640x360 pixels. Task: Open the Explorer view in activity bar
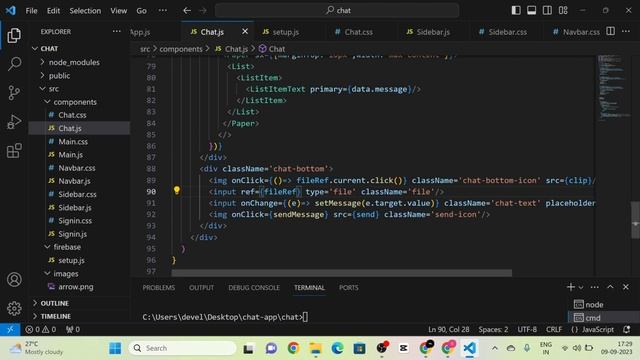[x=14, y=36]
